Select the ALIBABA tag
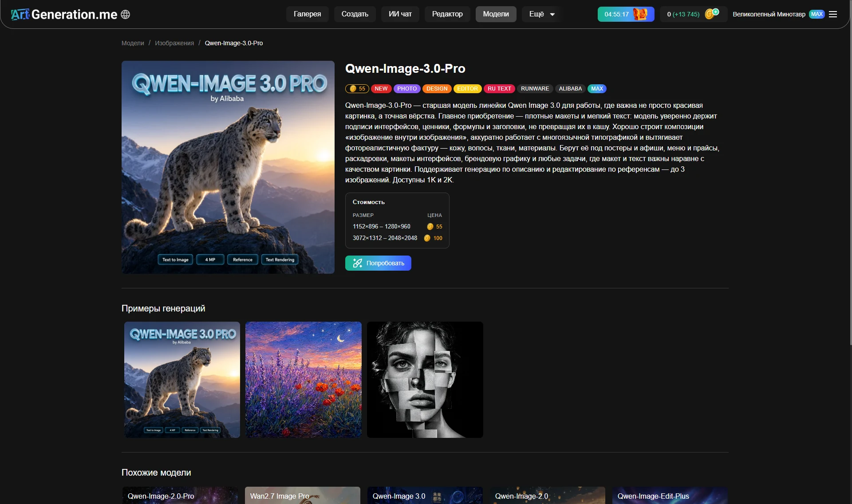Viewport: 852px width, 504px height. coord(570,89)
